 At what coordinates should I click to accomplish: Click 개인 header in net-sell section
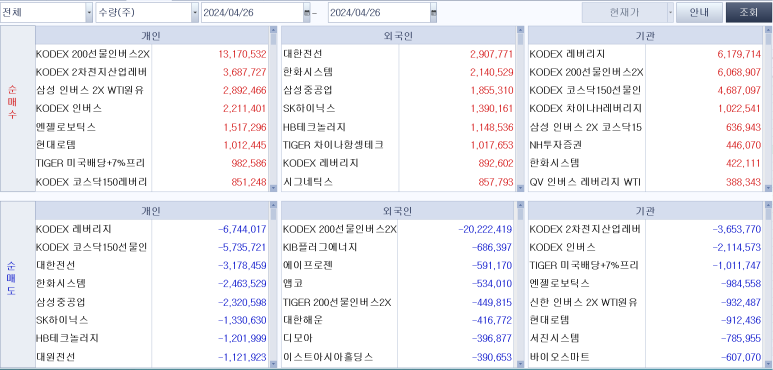coord(151,211)
